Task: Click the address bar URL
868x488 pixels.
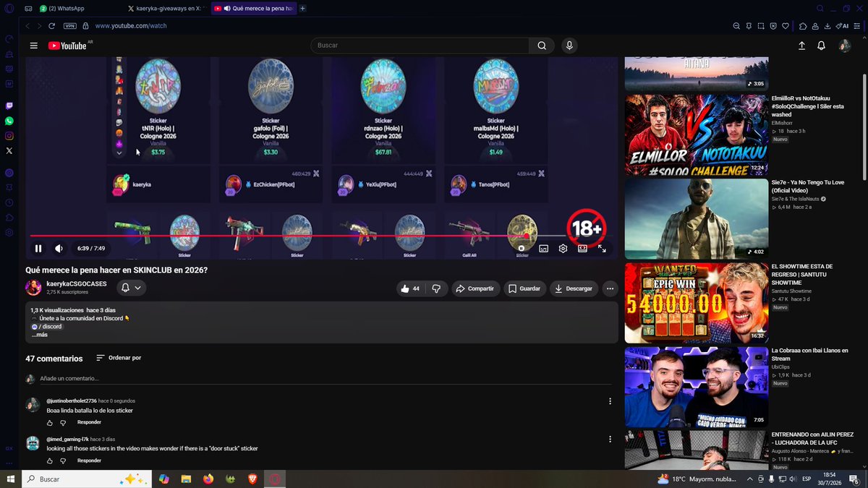Action: pos(131,25)
